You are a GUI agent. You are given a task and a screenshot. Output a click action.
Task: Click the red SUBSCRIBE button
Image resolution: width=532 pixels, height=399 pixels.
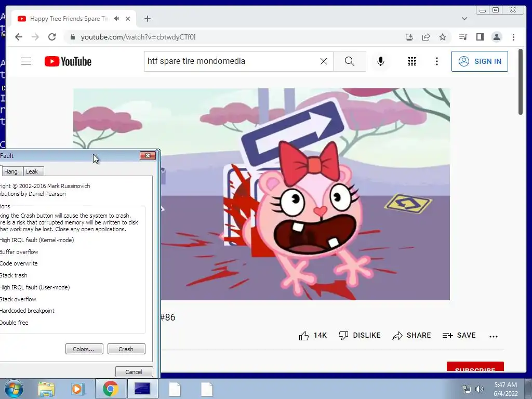(475, 367)
